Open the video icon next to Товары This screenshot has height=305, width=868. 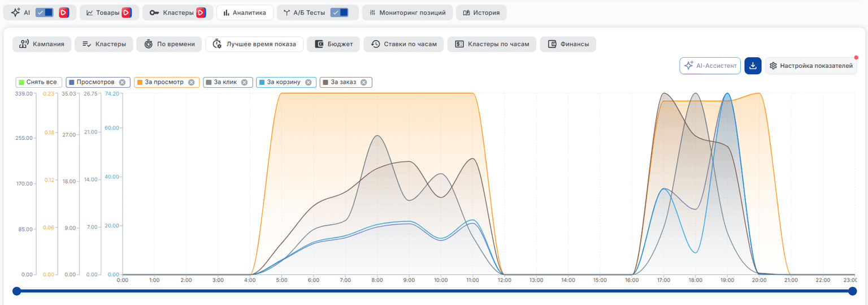tap(127, 12)
